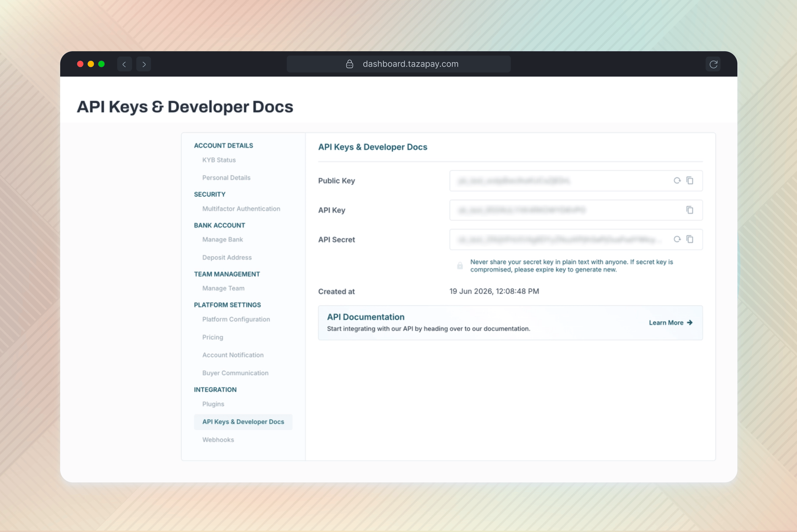The image size is (797, 532).
Task: Copy the Public Key value
Action: coord(690,181)
